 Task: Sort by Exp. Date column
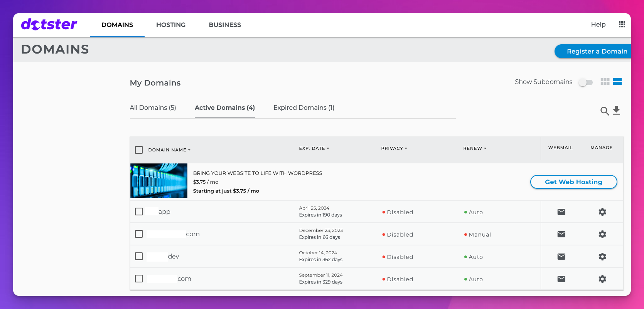pos(314,148)
